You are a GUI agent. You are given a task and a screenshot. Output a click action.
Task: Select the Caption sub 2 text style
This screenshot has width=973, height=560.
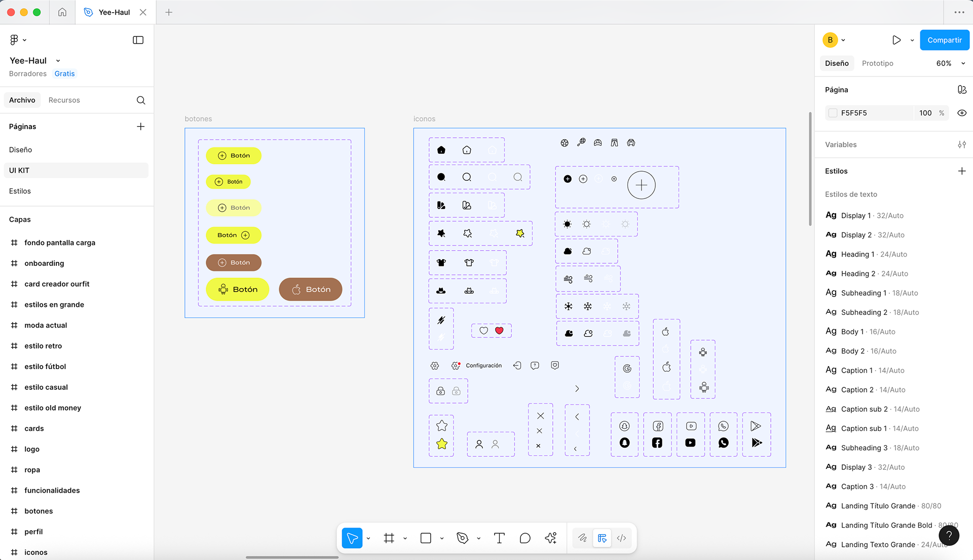pyautogui.click(x=894, y=409)
